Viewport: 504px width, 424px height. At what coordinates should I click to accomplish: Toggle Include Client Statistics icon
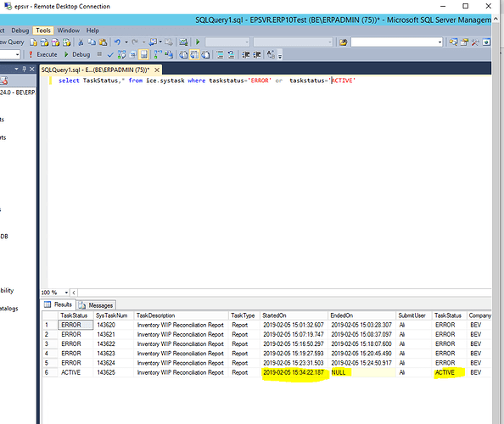(169, 54)
